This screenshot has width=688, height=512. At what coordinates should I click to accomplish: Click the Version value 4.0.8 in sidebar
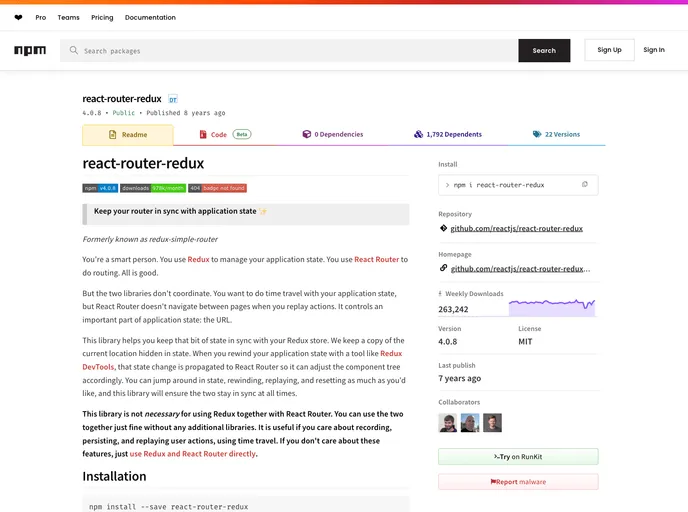448,342
